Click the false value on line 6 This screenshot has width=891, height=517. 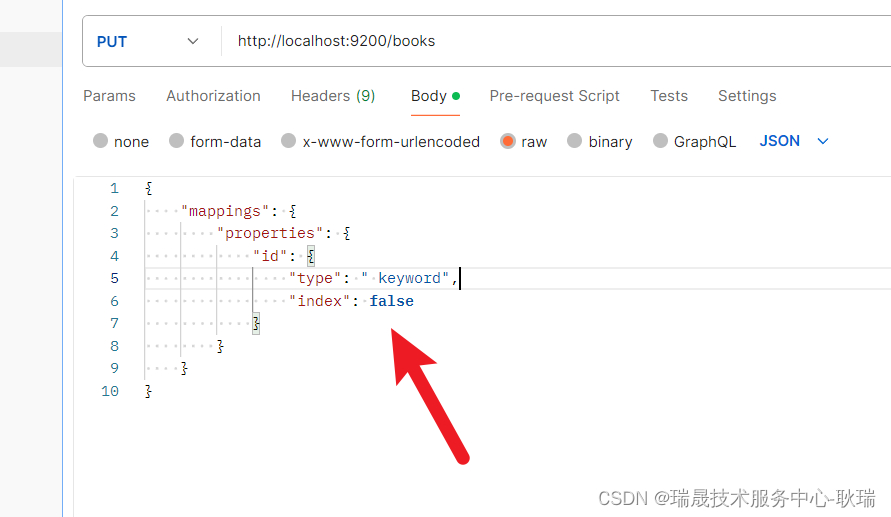(392, 301)
